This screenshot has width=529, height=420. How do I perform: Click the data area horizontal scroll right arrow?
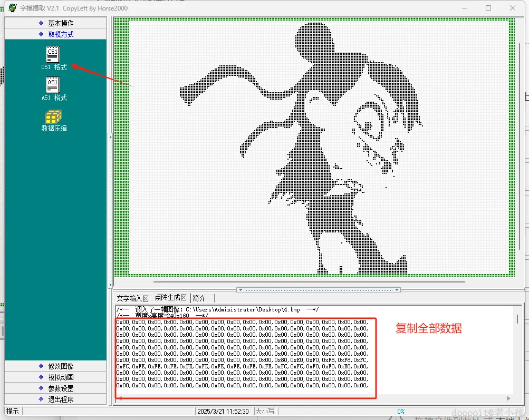508,398
